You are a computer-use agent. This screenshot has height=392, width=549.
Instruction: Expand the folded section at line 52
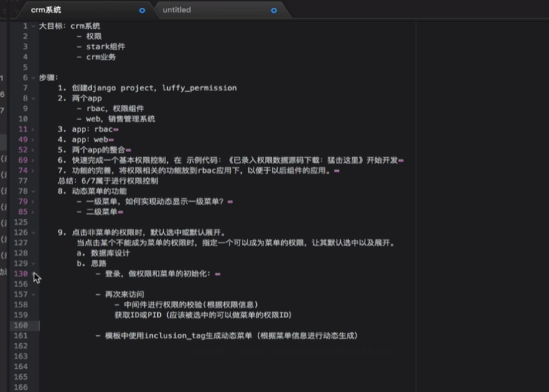33,150
